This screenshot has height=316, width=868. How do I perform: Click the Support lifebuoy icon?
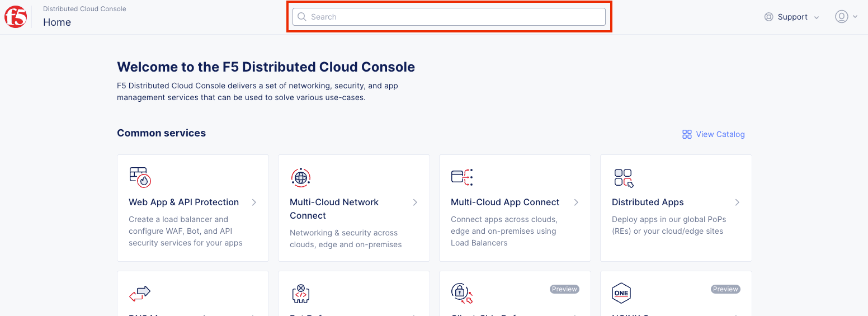[768, 17]
